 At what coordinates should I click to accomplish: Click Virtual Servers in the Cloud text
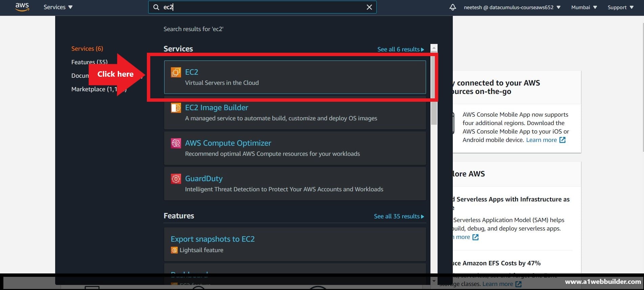pyautogui.click(x=222, y=83)
